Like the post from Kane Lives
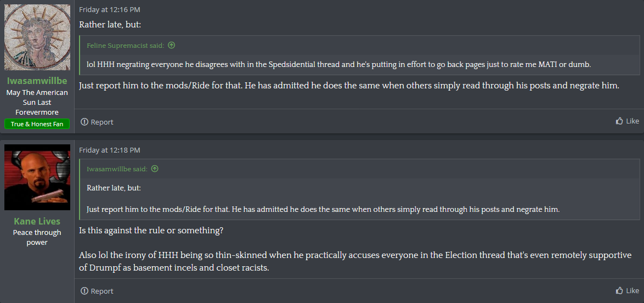Image resolution: width=644 pixels, height=303 pixels. pyautogui.click(x=627, y=291)
